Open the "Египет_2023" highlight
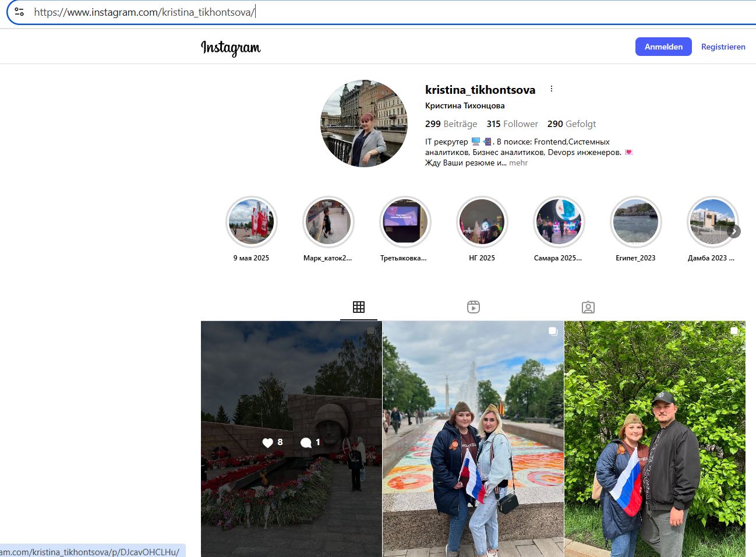756x557 pixels. click(x=635, y=222)
